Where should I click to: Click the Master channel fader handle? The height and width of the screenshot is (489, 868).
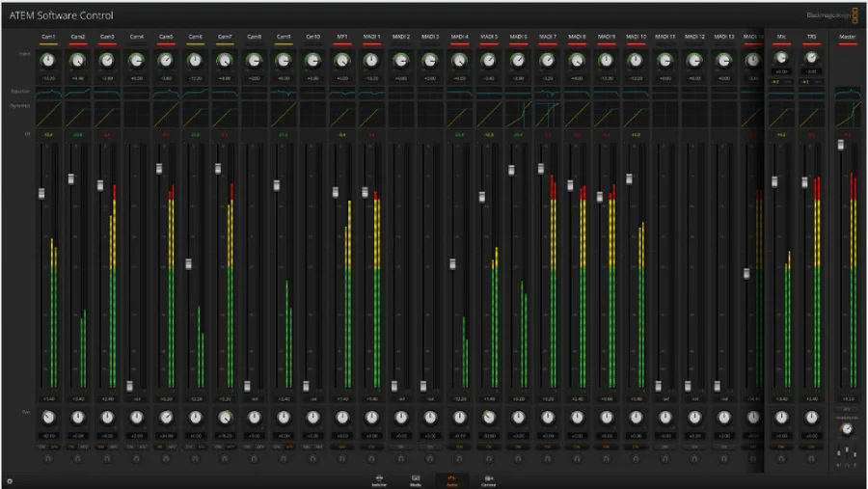pos(841,145)
